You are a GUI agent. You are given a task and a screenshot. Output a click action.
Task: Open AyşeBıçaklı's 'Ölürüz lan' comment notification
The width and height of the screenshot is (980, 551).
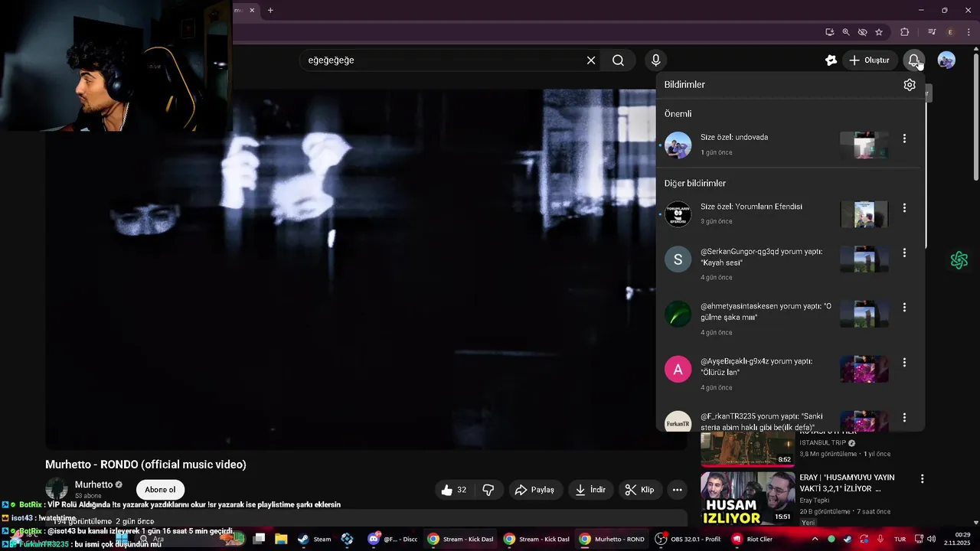(789, 374)
